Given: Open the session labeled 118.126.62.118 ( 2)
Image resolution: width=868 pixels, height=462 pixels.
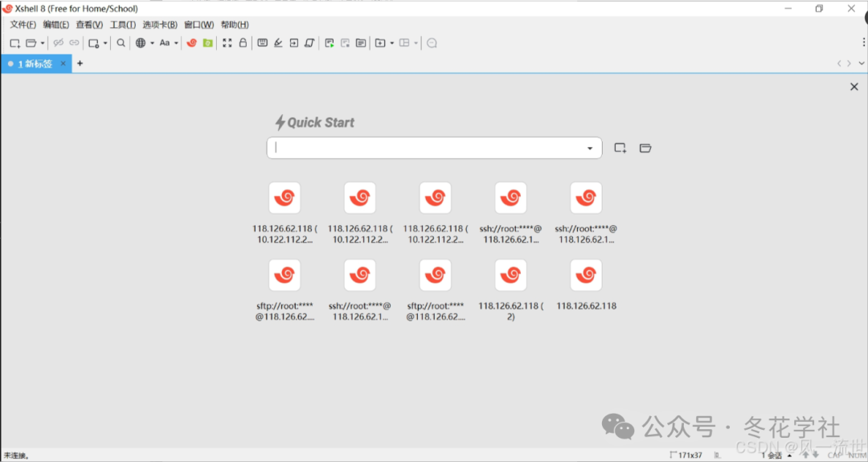Looking at the screenshot, I should [x=510, y=291].
